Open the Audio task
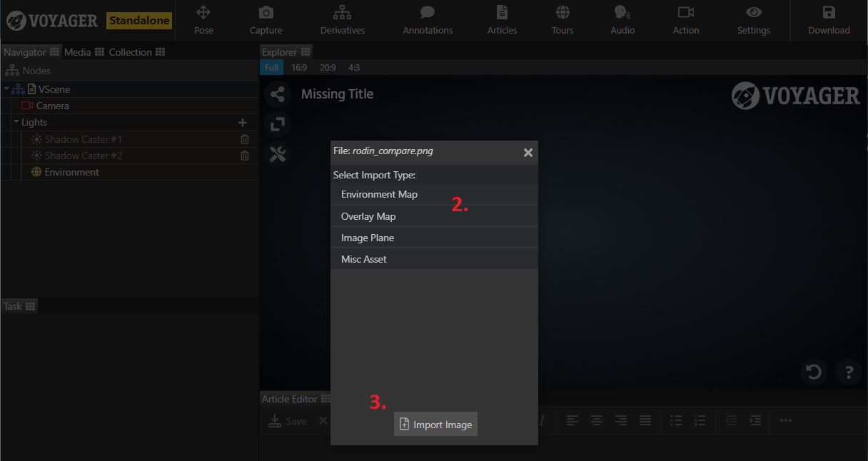868x461 pixels. 622,20
